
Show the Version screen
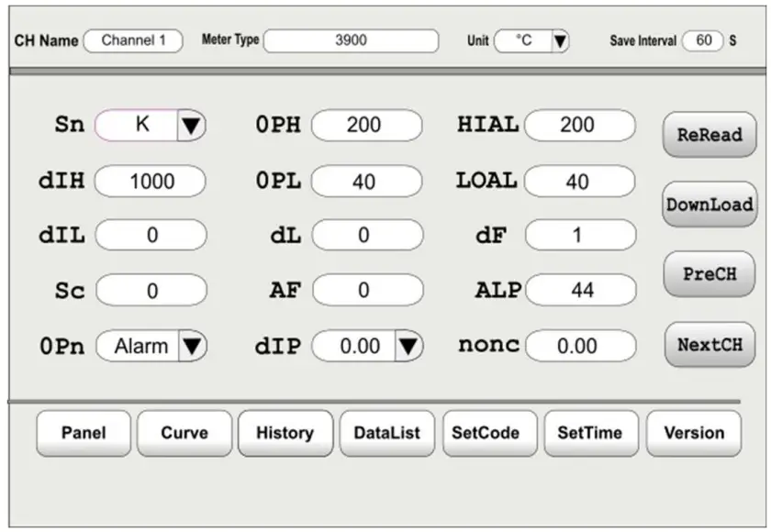tap(694, 432)
